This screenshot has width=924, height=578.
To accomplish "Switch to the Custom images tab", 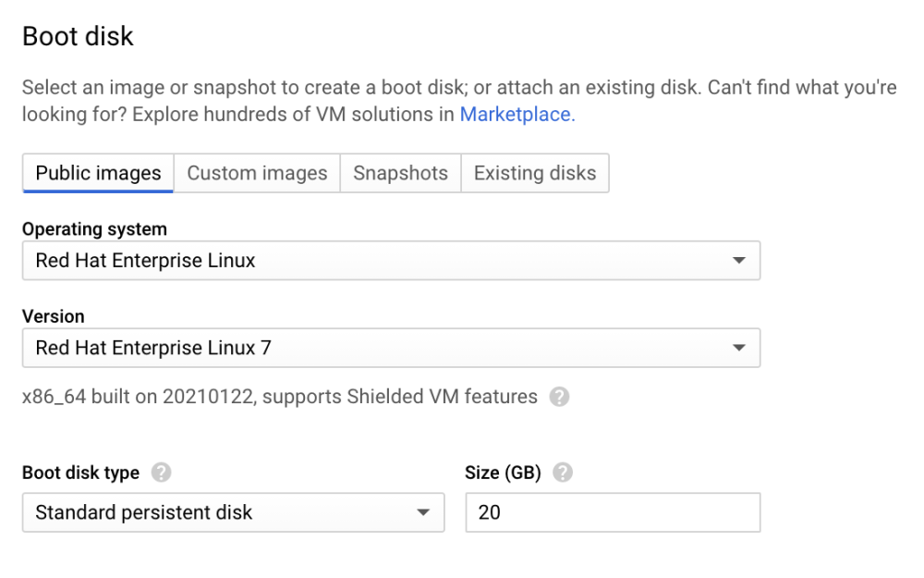I will tap(257, 173).
